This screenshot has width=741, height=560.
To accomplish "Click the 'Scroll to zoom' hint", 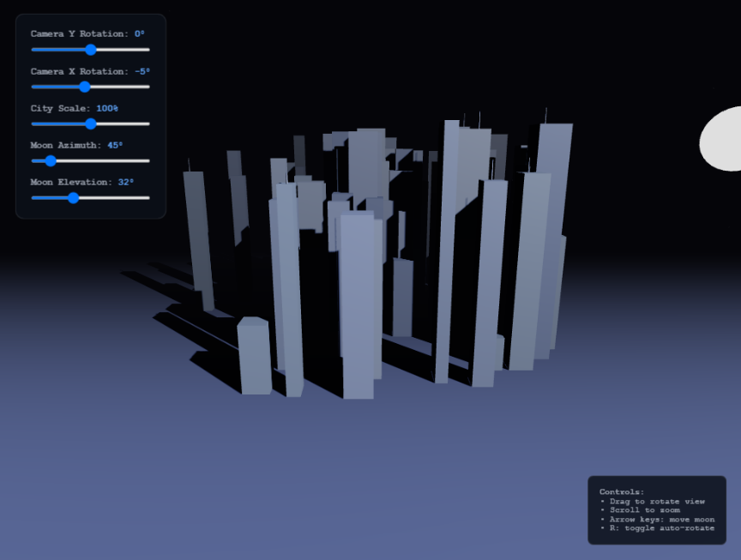I will pyautogui.click(x=640, y=510).
